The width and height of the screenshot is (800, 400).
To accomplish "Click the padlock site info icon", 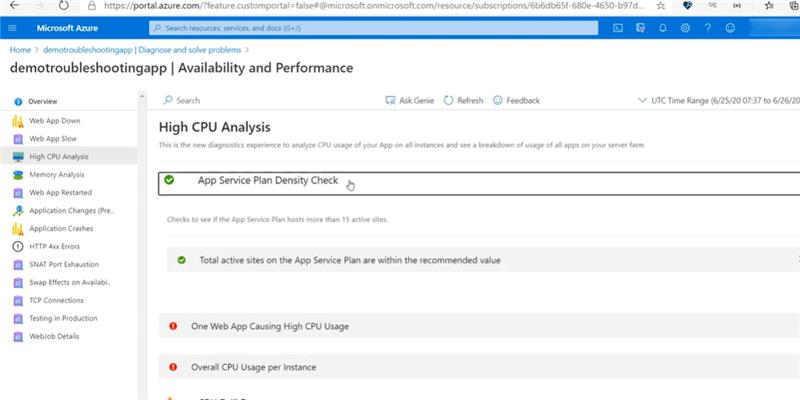I will click(92, 6).
